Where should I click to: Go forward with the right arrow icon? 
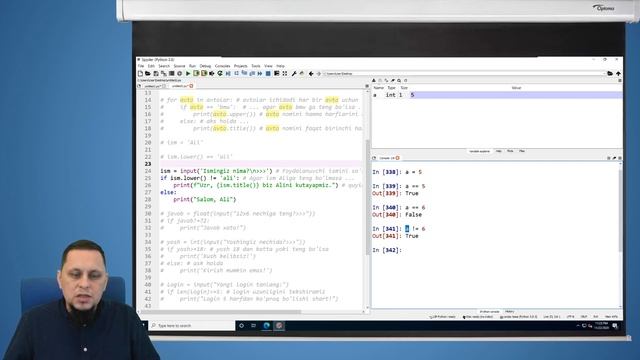(319, 73)
